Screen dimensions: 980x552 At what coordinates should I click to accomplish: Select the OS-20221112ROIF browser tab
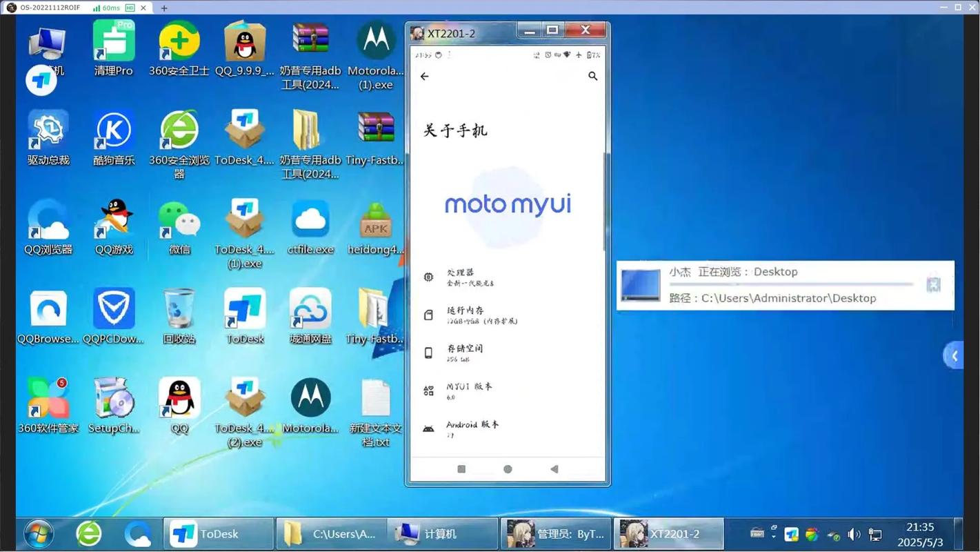click(x=48, y=8)
